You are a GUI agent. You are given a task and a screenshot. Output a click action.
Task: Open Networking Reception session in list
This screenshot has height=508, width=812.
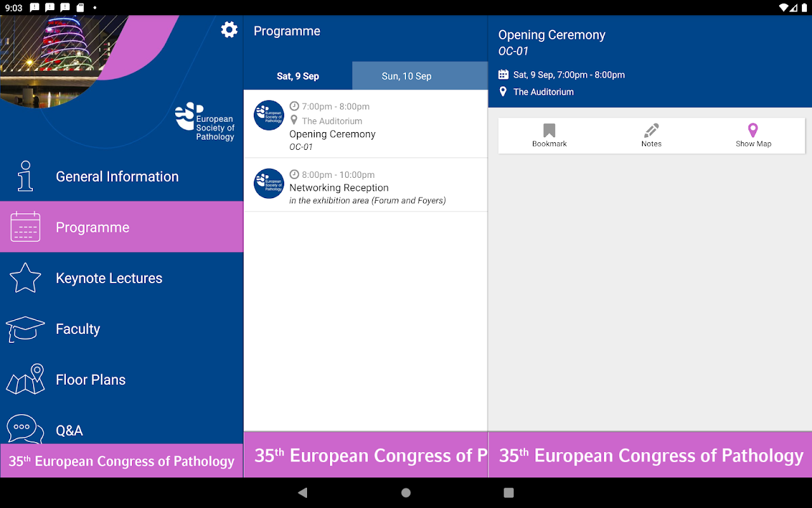tap(366, 185)
